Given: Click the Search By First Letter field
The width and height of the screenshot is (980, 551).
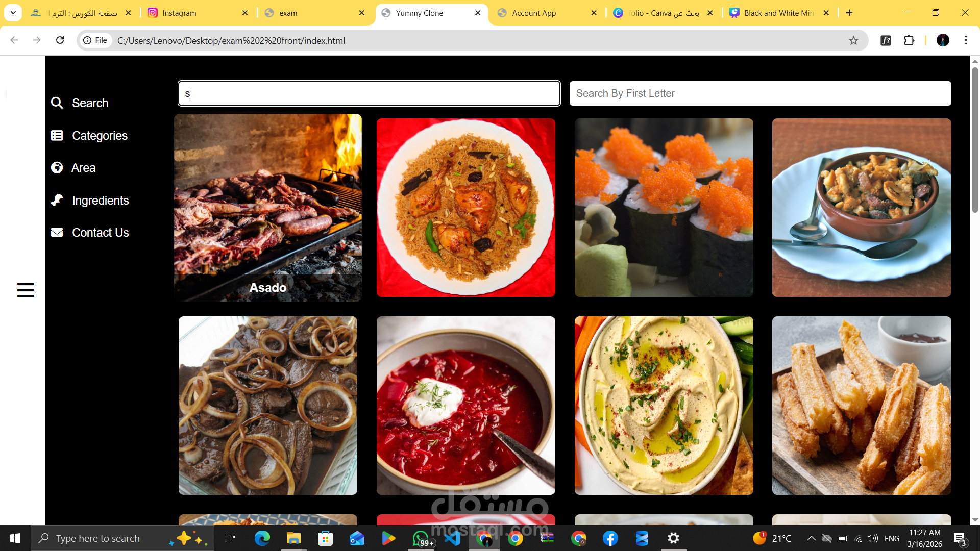Looking at the screenshot, I should click(760, 93).
